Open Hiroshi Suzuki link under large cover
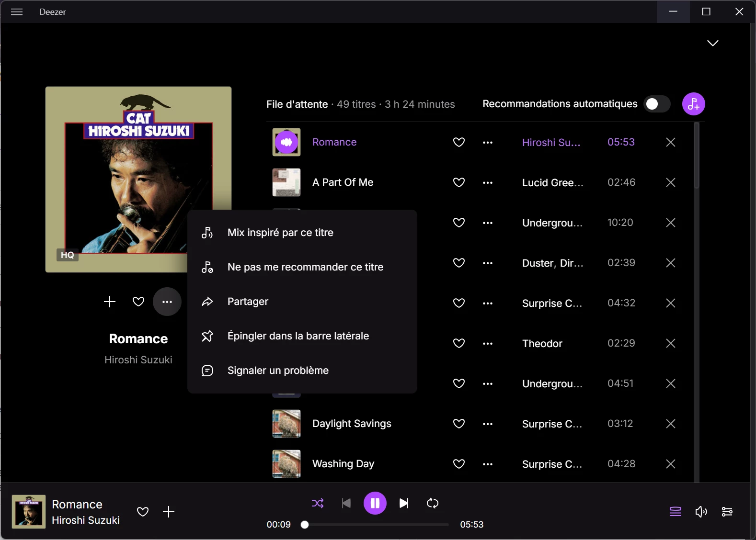The height and width of the screenshot is (540, 756). pos(138,360)
